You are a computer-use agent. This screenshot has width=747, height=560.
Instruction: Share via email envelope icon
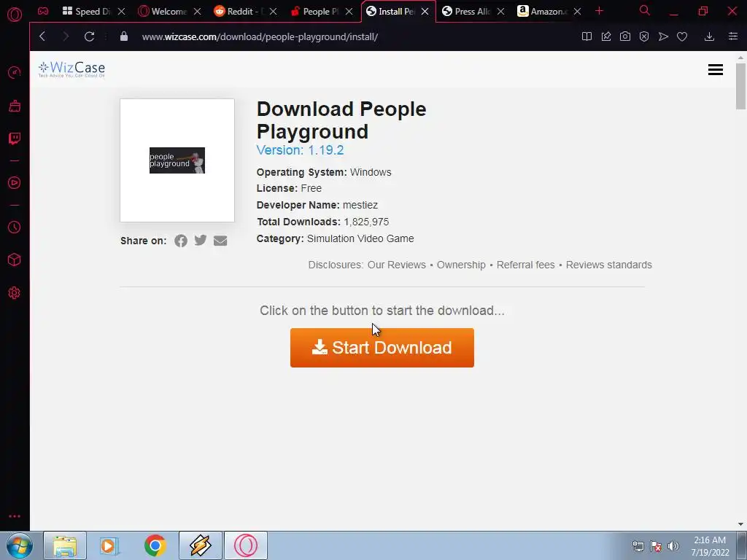click(220, 241)
